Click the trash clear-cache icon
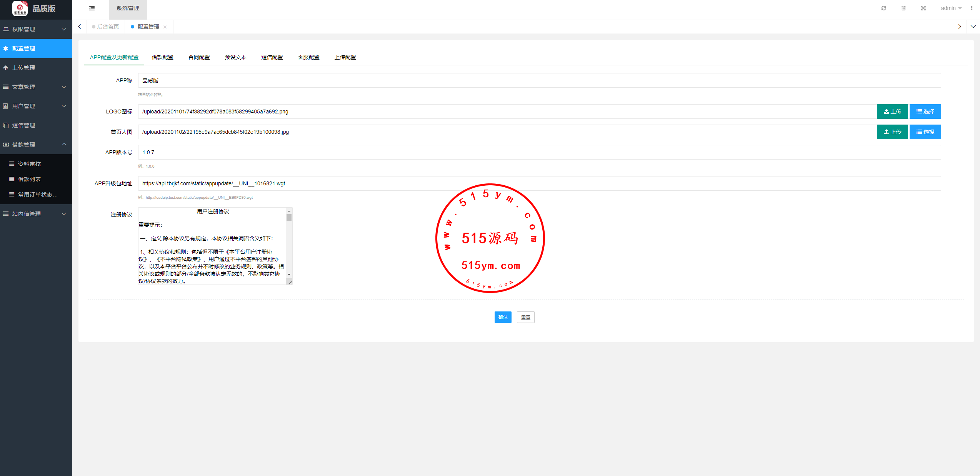The width and height of the screenshot is (980, 476). click(903, 8)
